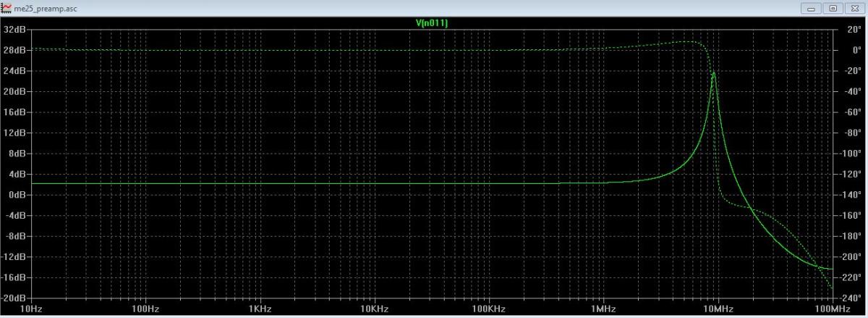This screenshot has width=868, height=318.
Task: Click the 10KHz frequency axis label
Action: [374, 309]
